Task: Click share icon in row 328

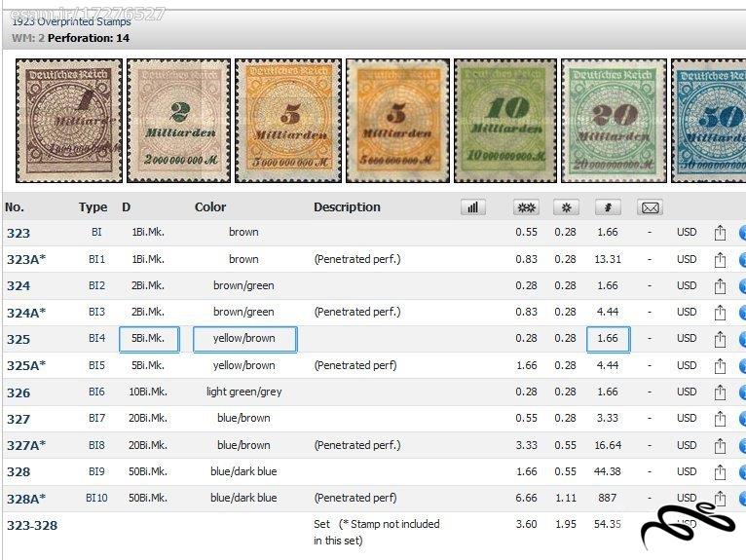Action: point(720,472)
